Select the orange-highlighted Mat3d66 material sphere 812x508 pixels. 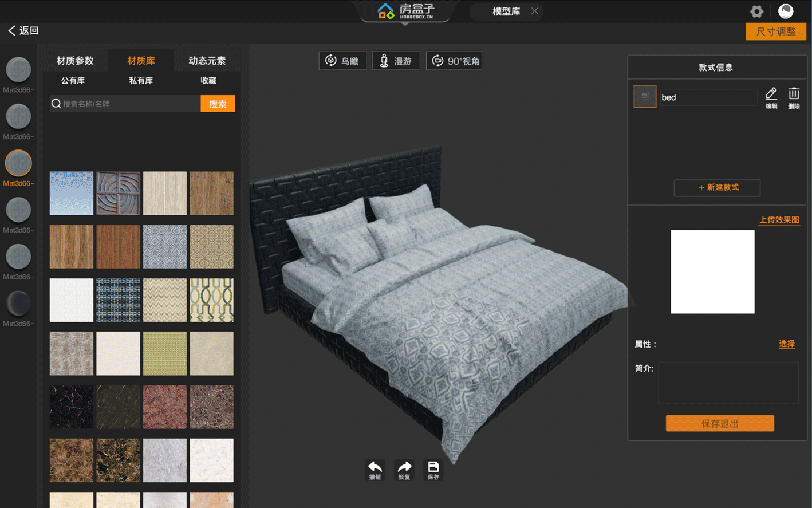18,163
